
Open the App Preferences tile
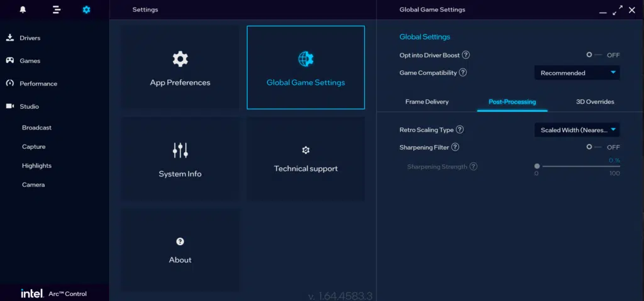[180, 67]
